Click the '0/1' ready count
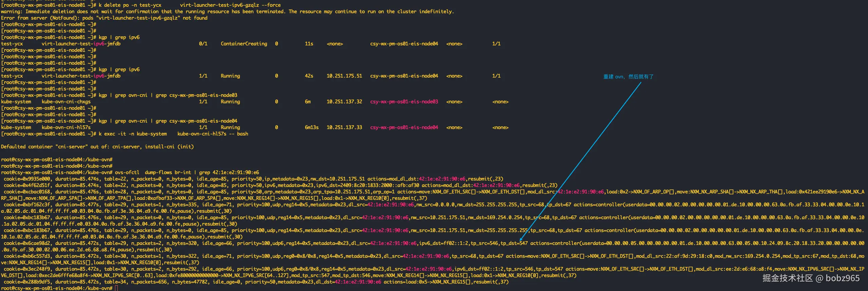The width and height of the screenshot is (868, 291). point(203,44)
